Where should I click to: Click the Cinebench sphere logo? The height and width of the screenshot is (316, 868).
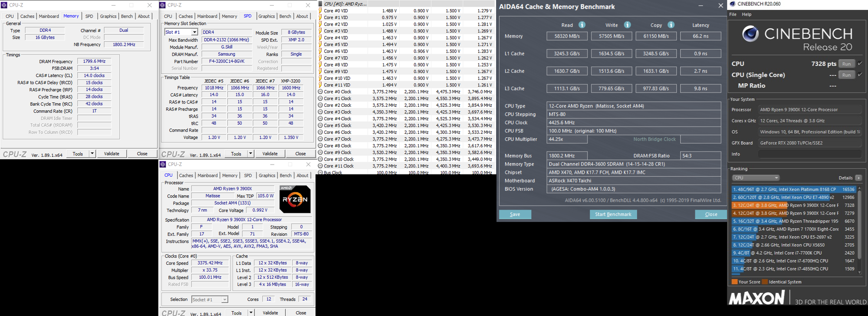750,34
